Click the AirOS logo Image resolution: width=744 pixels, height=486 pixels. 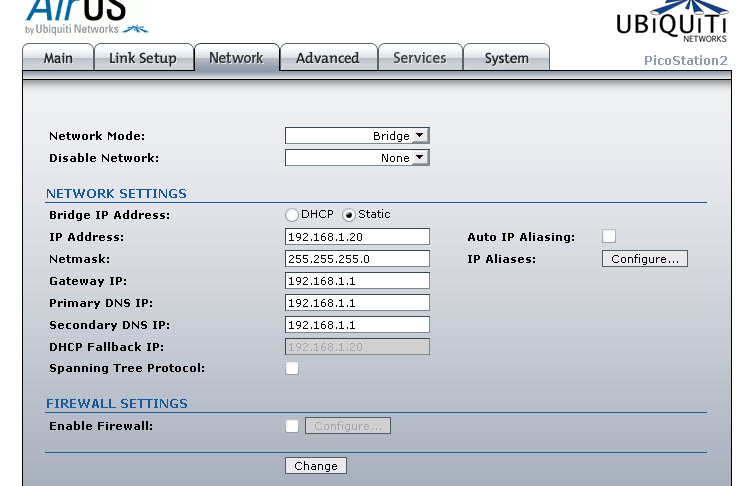point(86,17)
